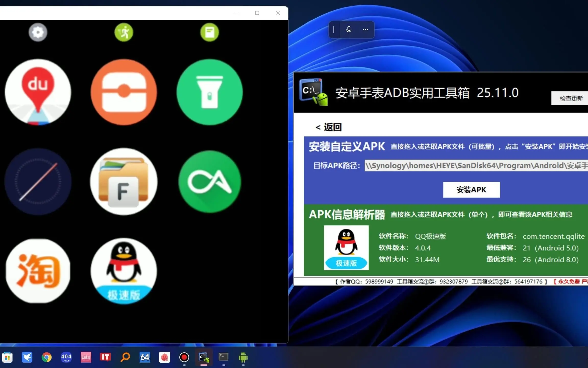588x368 pixels.
Task: Open the green flashlight app
Action: 210,92
